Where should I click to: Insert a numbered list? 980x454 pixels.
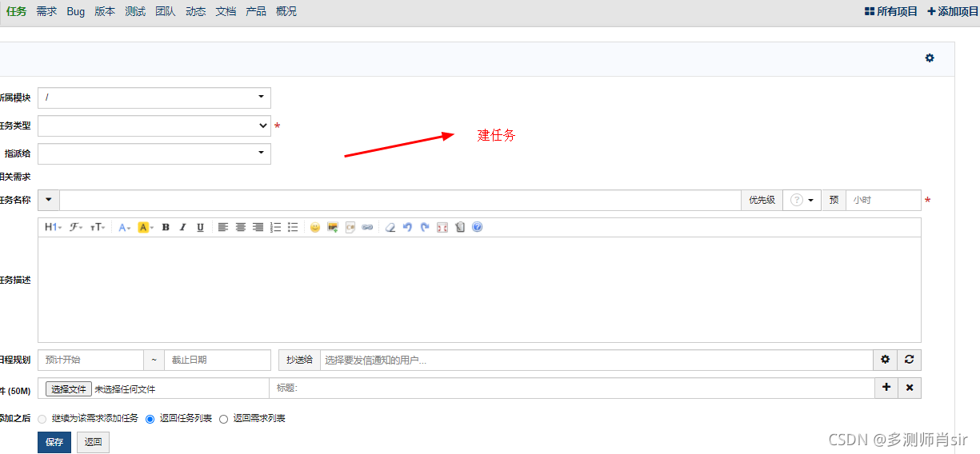(275, 228)
